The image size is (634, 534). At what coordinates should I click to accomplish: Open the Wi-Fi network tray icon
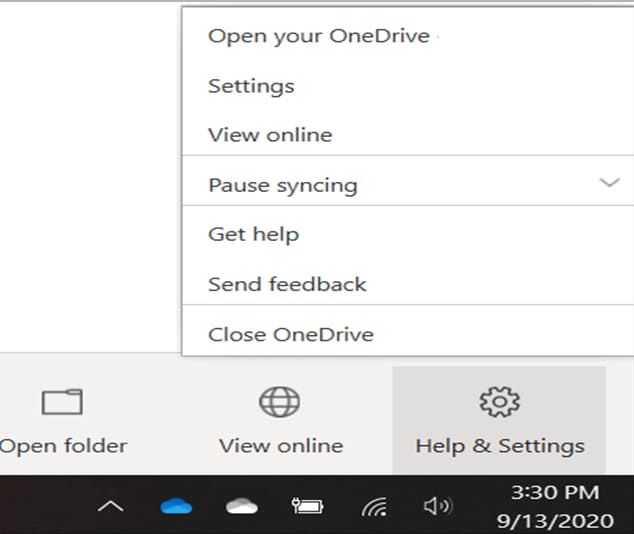coord(374,507)
